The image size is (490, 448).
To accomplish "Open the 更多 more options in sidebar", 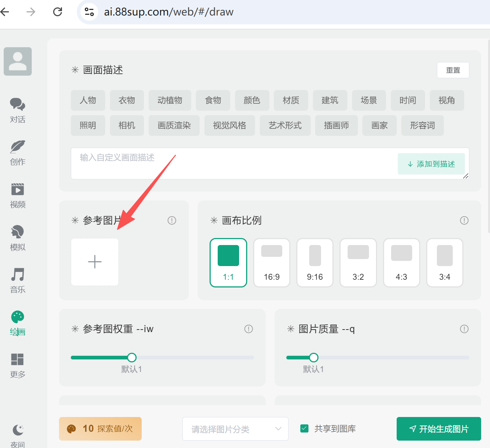I will click(x=17, y=365).
